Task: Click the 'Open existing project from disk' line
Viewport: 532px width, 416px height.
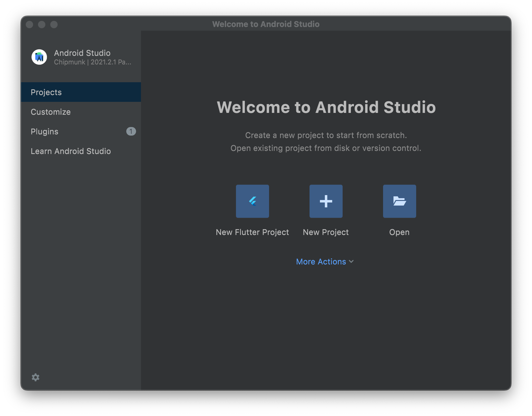Action: click(326, 148)
